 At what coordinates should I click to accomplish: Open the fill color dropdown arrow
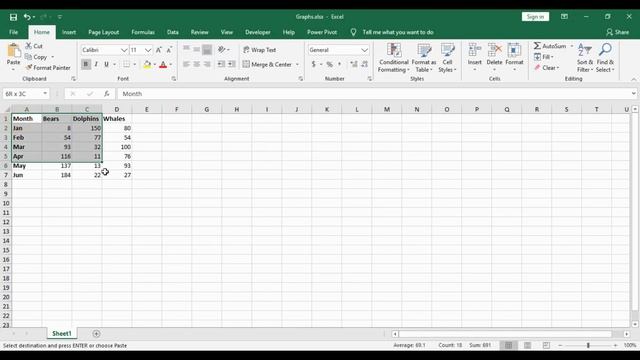click(155, 64)
